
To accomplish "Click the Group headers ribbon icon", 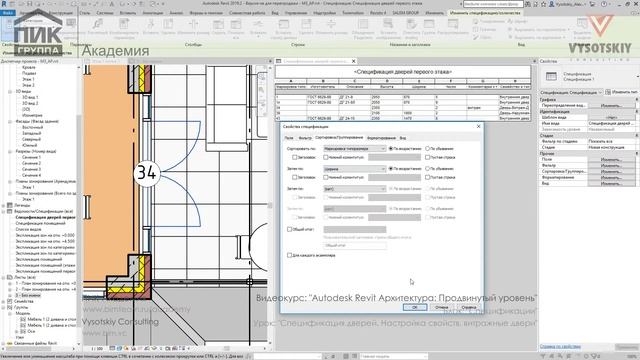I will 429,24.
